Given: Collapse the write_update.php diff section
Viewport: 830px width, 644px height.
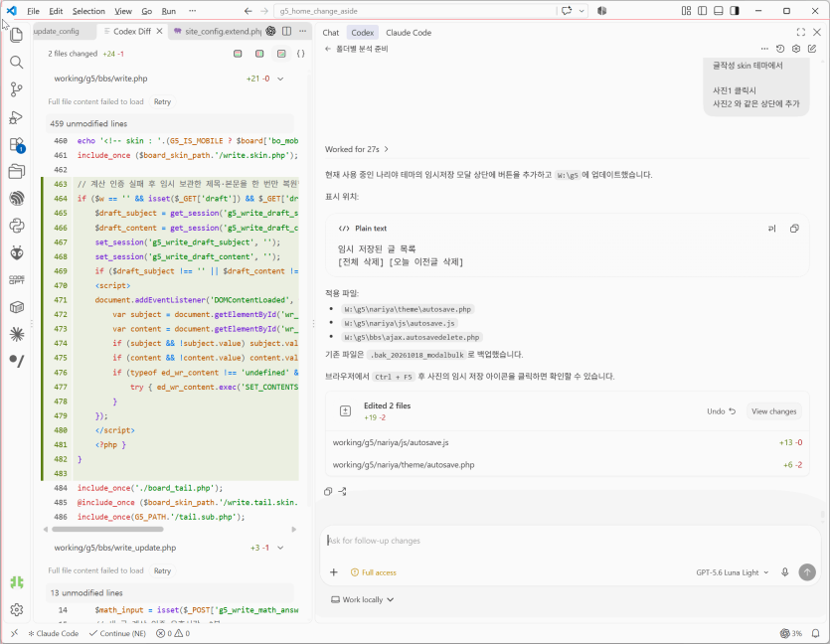Looking at the screenshot, I should pos(280,548).
